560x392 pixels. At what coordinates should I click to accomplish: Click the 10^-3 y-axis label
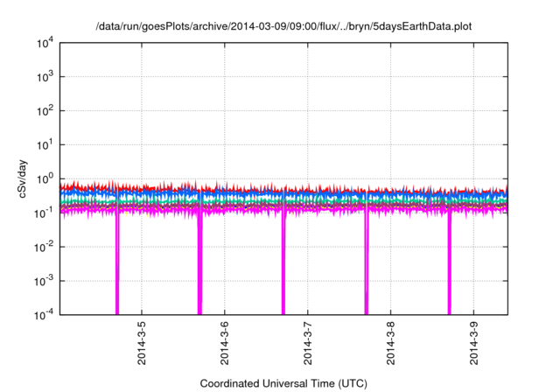44,282
